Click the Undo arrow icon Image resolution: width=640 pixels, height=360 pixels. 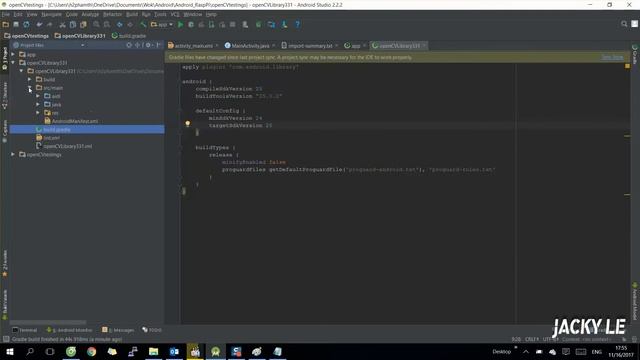[39, 24]
